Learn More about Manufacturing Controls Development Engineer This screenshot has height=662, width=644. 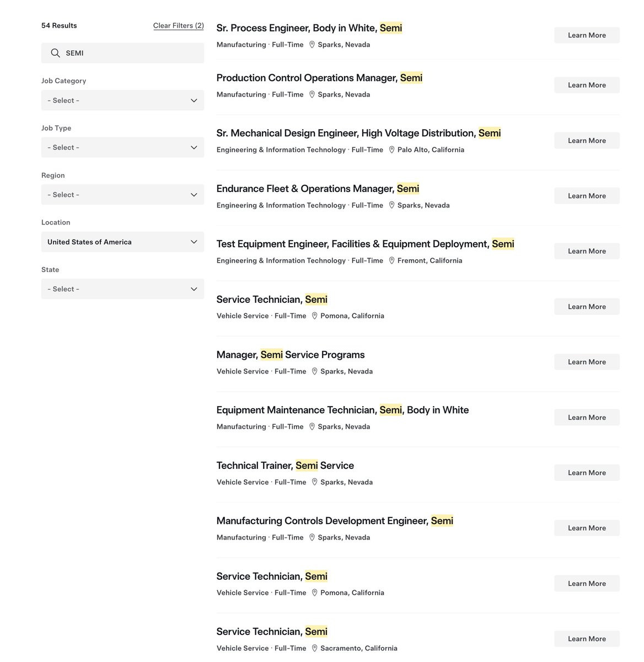point(587,528)
